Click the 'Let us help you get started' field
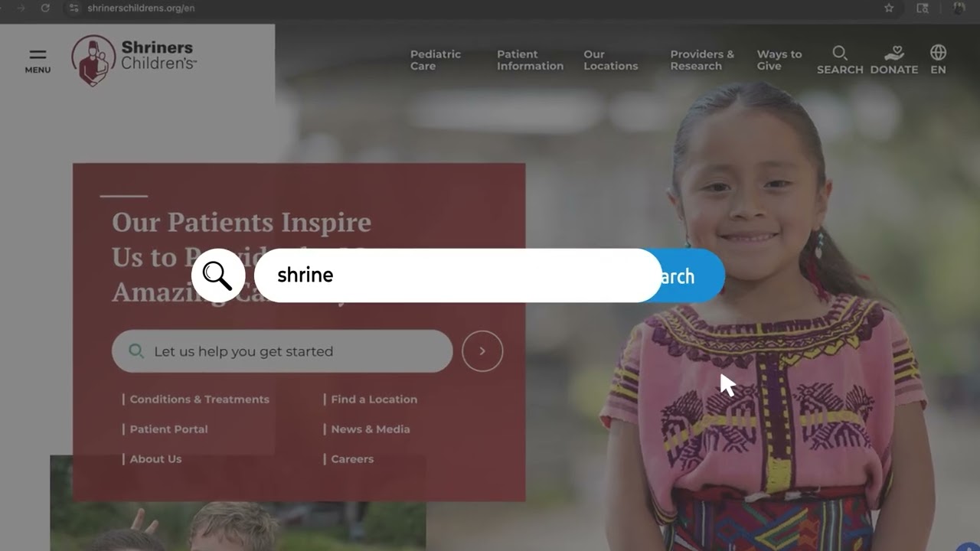This screenshot has height=551, width=980. click(x=283, y=351)
